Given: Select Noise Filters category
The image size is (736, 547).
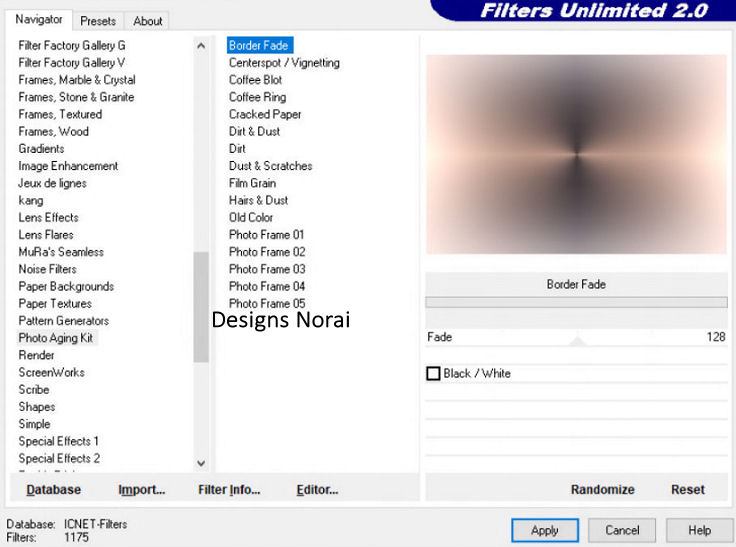Looking at the screenshot, I should pyautogui.click(x=47, y=269).
